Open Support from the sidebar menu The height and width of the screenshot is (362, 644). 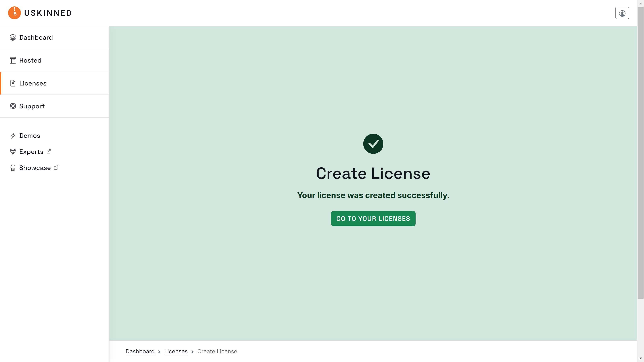click(32, 106)
